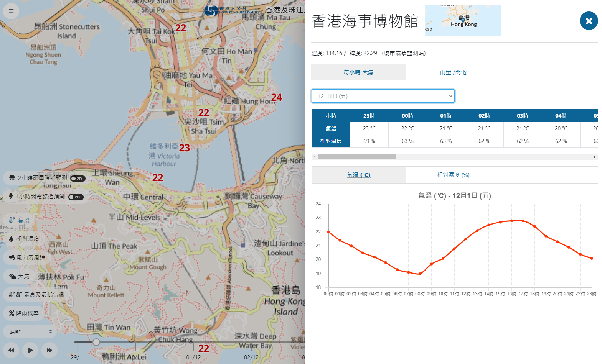Click the hourly table horizontal scrollbar thumb
The height and width of the screenshot is (364, 602).
point(357,157)
